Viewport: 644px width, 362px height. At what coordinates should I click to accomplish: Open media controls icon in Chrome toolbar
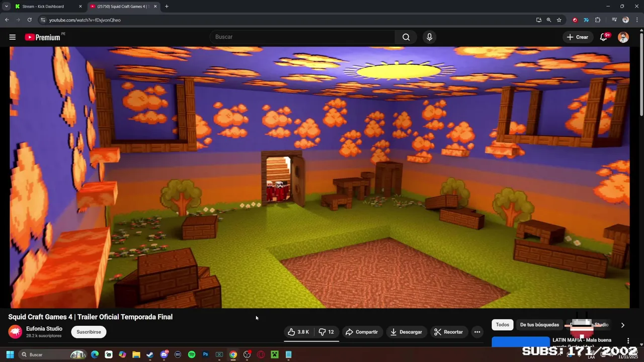(x=614, y=20)
